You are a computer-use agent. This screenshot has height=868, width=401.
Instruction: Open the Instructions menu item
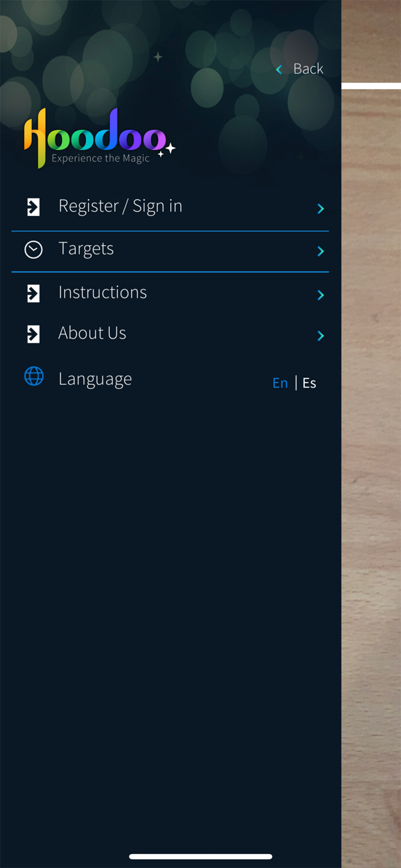170,293
